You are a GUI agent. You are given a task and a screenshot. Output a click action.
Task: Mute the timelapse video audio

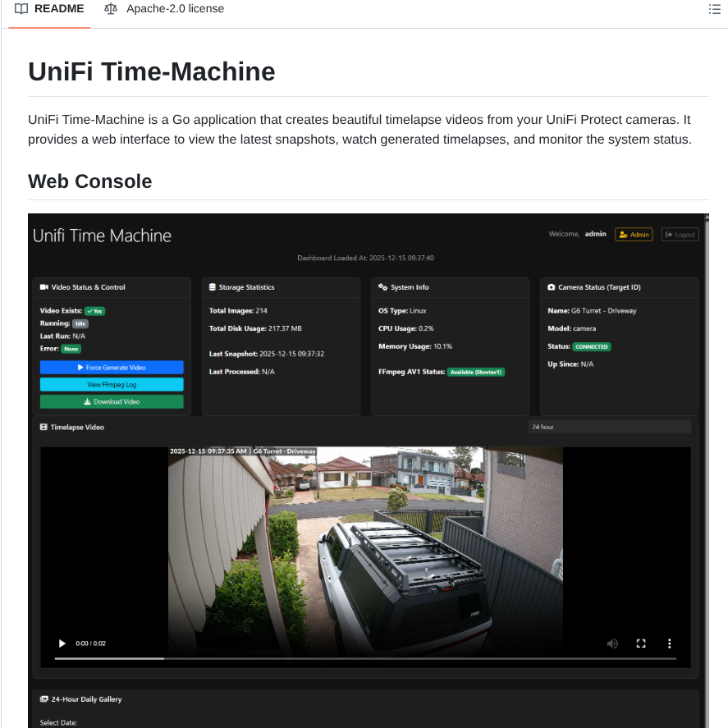tap(612, 643)
